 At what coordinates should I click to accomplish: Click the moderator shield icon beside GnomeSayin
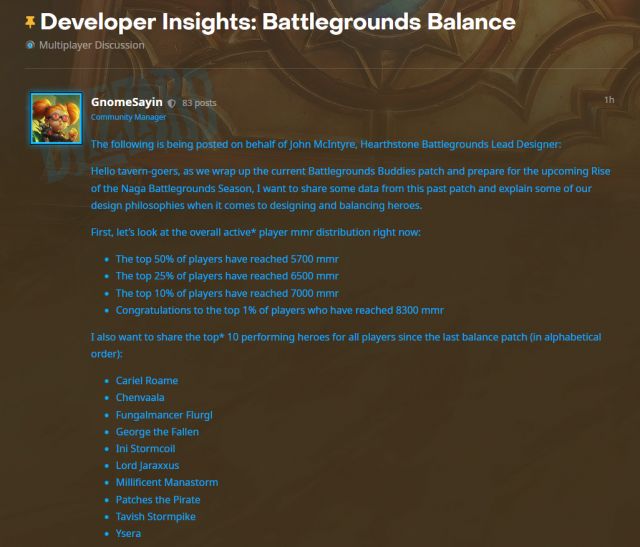tap(172, 103)
